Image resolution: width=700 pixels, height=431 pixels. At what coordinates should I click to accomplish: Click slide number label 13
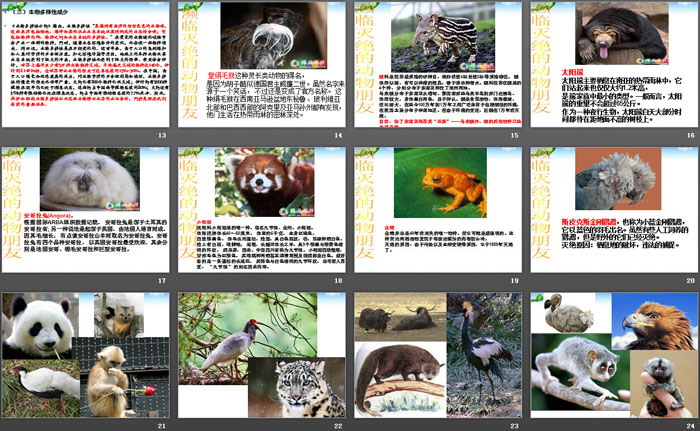click(162, 135)
